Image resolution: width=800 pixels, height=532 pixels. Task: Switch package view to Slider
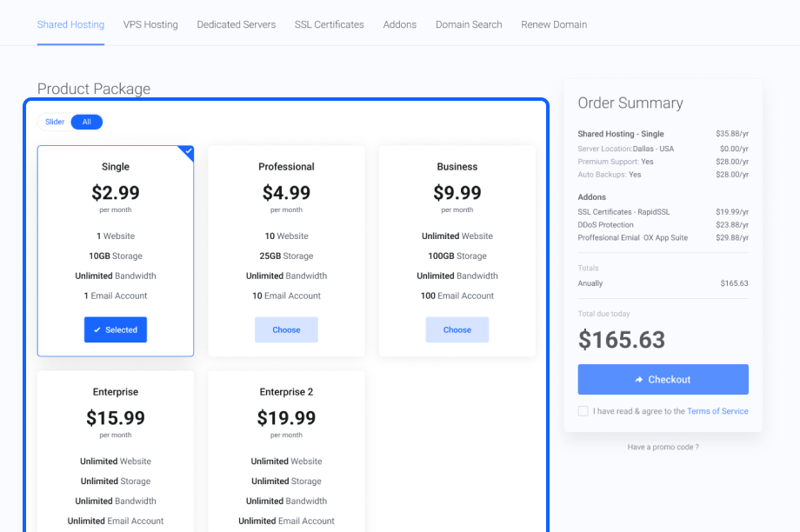coord(55,122)
